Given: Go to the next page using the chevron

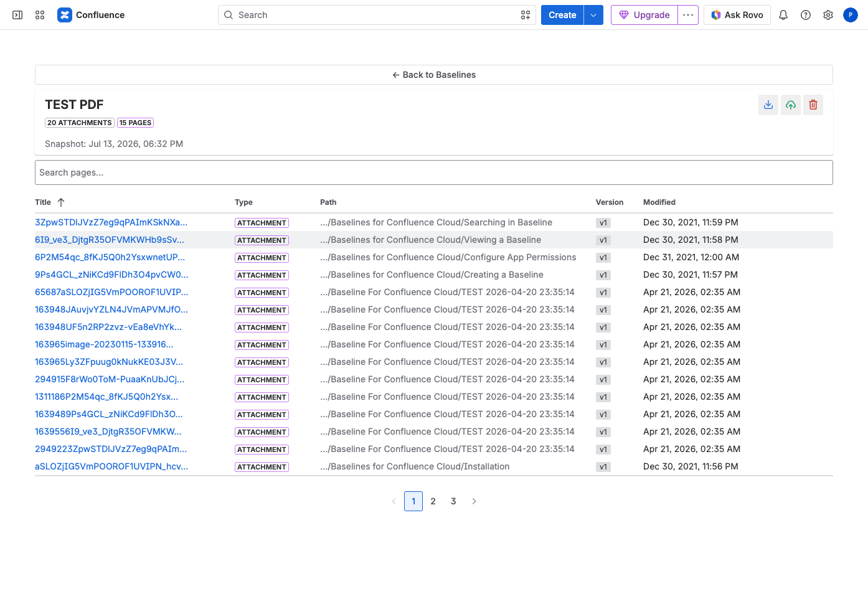Looking at the screenshot, I should click(x=474, y=501).
